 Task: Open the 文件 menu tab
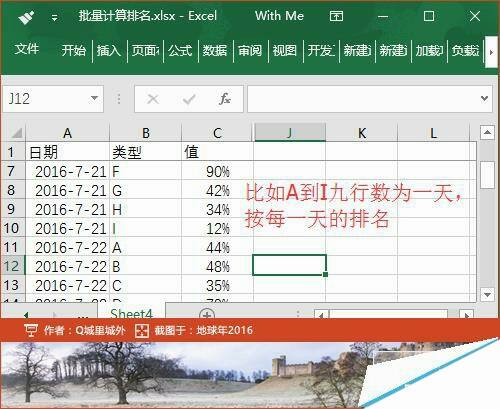(x=27, y=49)
